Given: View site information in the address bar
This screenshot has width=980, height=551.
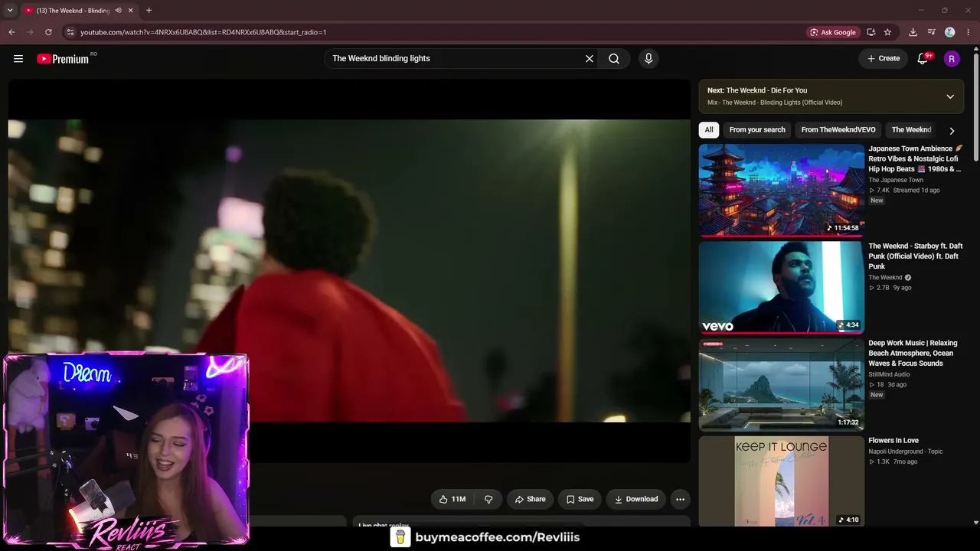Looking at the screenshot, I should pos(70,32).
